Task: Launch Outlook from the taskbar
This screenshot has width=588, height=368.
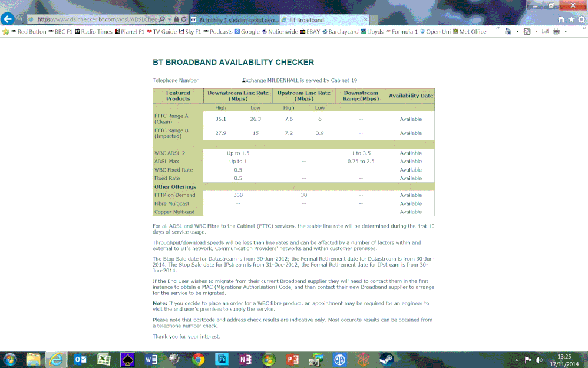Action: tap(80, 360)
